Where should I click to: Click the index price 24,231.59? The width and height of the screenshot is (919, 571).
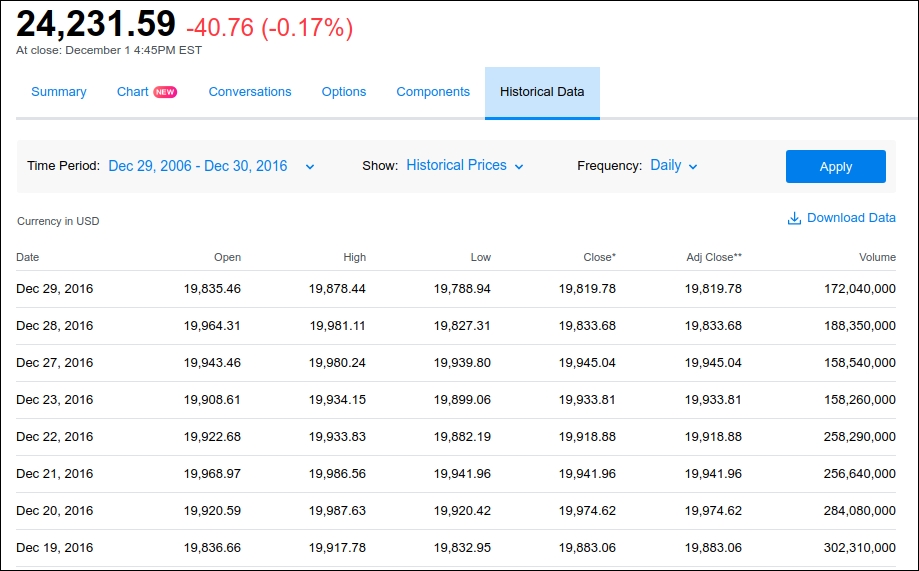pos(96,24)
